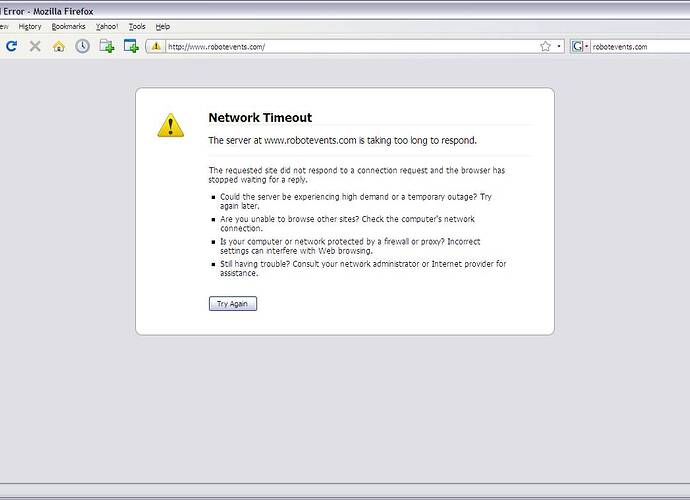Click the 'firewall or proxy' bullet text
Screen dimensions: 690x500
pyautogui.click(x=350, y=246)
